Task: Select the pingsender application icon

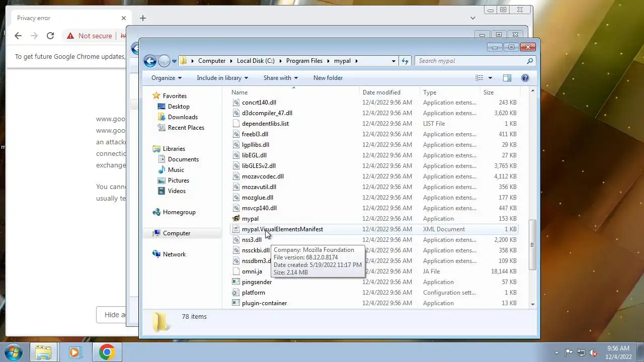Action: 236,282
